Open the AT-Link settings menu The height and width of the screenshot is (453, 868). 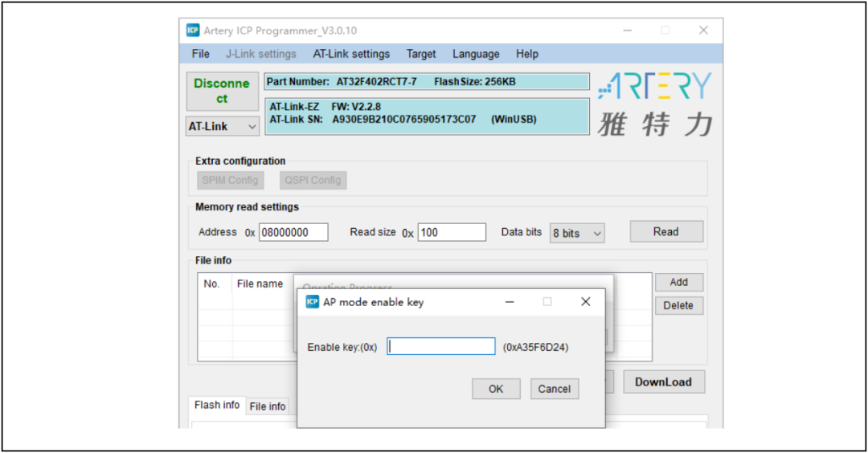(351, 54)
